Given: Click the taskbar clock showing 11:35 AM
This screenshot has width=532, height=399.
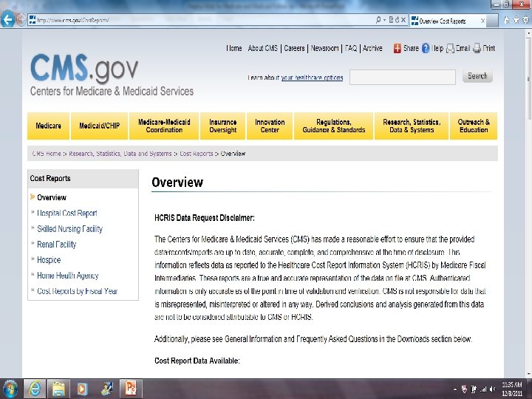Looking at the screenshot, I should pyautogui.click(x=511, y=389).
